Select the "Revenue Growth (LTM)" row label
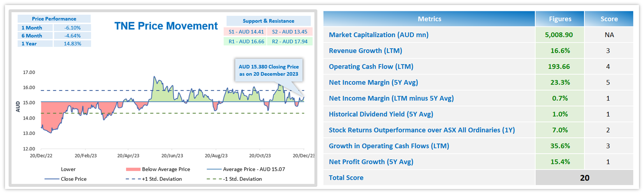644x194 pixels. 365,51
